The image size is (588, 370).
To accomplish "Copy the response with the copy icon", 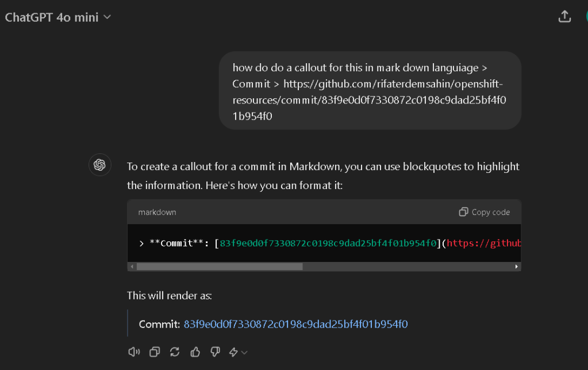I will tap(155, 352).
